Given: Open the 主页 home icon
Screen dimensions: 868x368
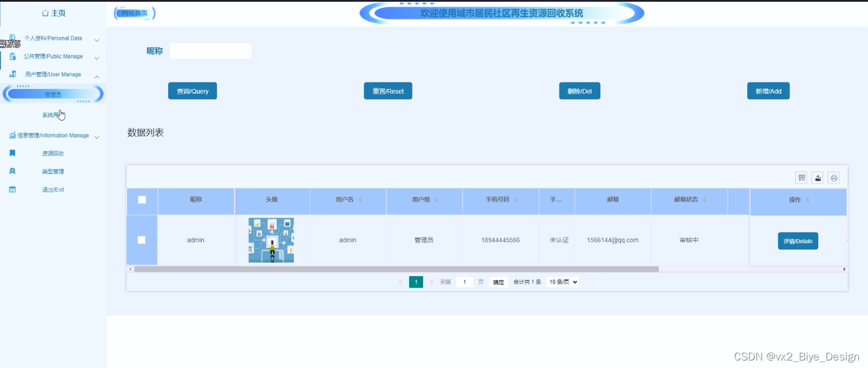Looking at the screenshot, I should 45,13.
